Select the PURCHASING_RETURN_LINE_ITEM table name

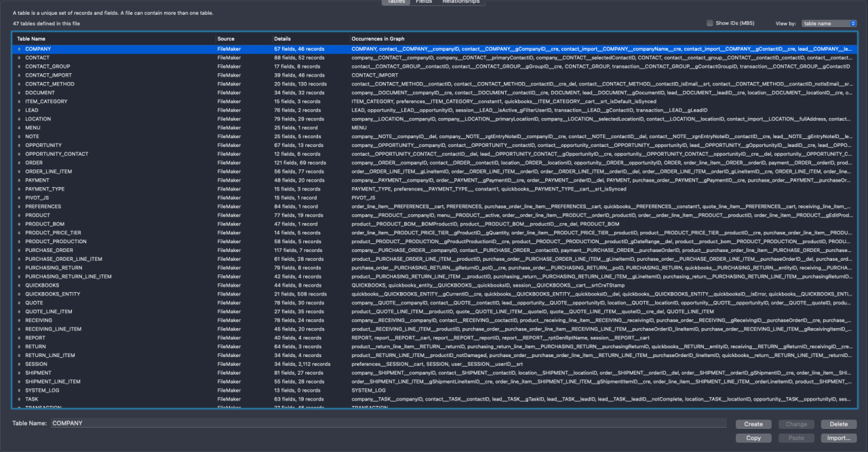(x=68, y=276)
